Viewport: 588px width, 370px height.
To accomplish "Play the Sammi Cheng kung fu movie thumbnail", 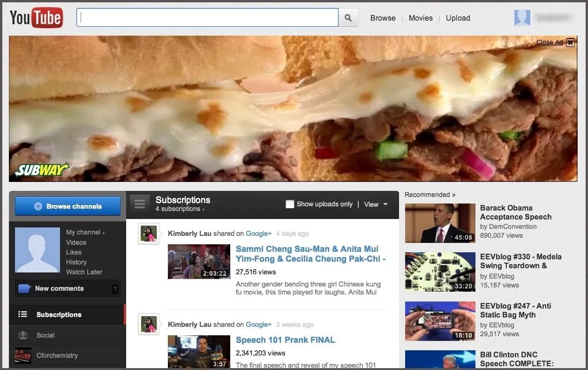I will tap(199, 262).
